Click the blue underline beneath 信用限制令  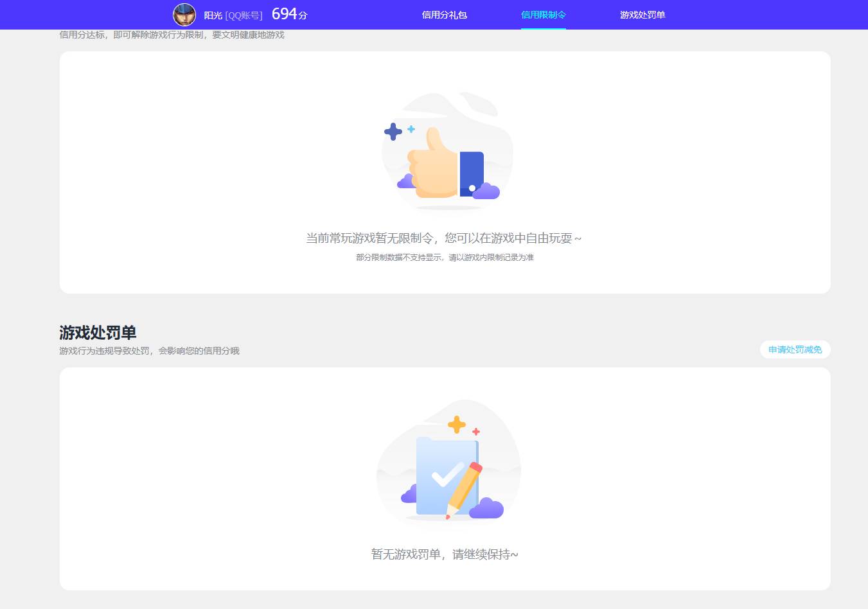[x=543, y=28]
